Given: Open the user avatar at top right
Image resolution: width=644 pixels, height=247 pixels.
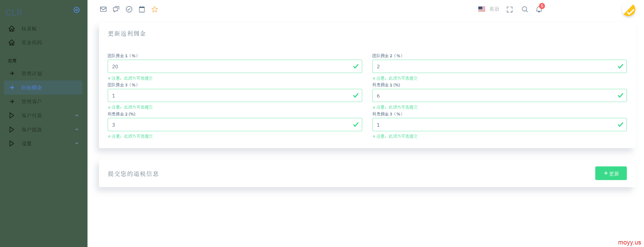Looking at the screenshot, I should pos(629,10).
